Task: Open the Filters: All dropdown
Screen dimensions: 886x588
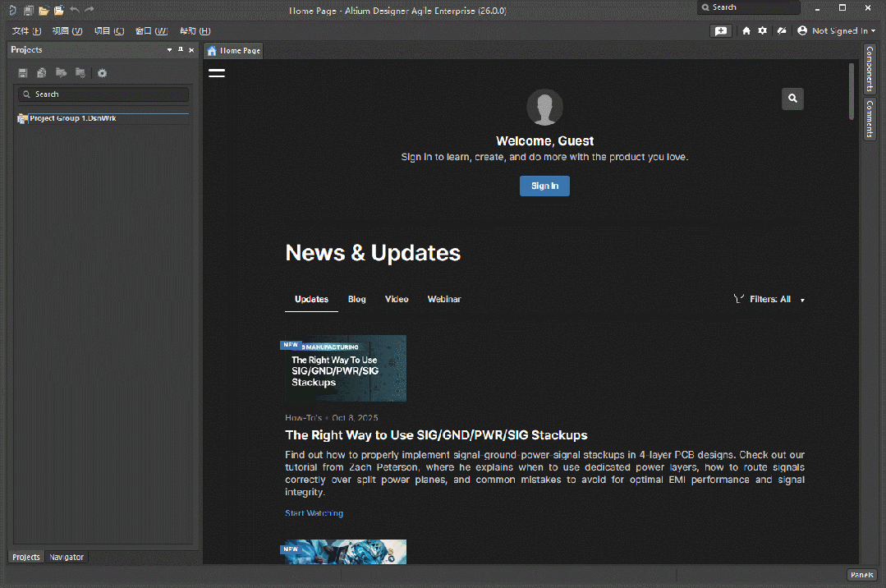Action: coord(769,299)
